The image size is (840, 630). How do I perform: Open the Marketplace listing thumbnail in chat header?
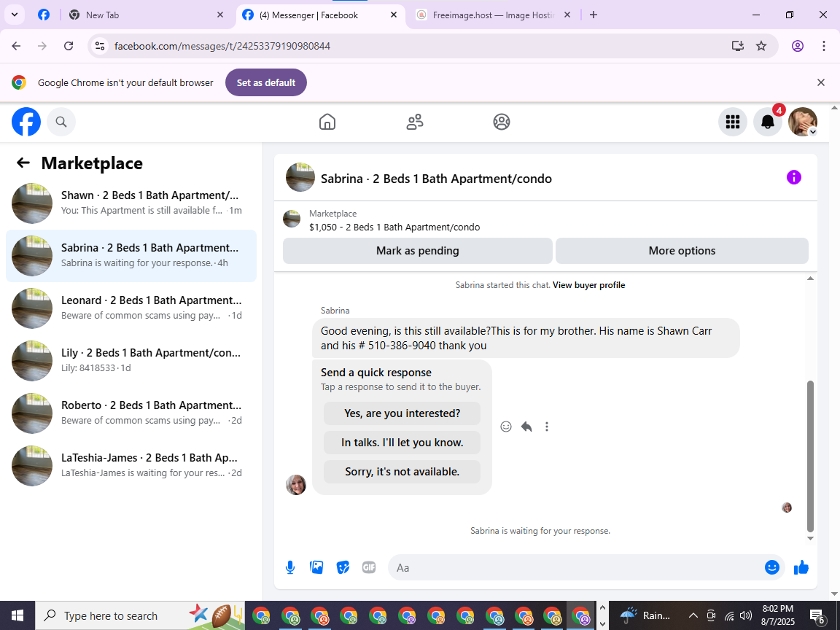pyautogui.click(x=292, y=219)
